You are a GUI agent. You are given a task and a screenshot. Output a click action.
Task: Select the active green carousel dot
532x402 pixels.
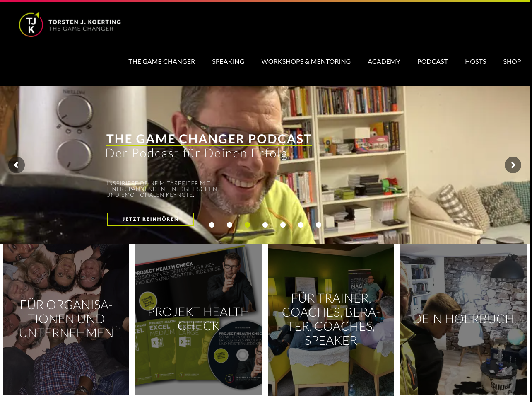click(248, 225)
